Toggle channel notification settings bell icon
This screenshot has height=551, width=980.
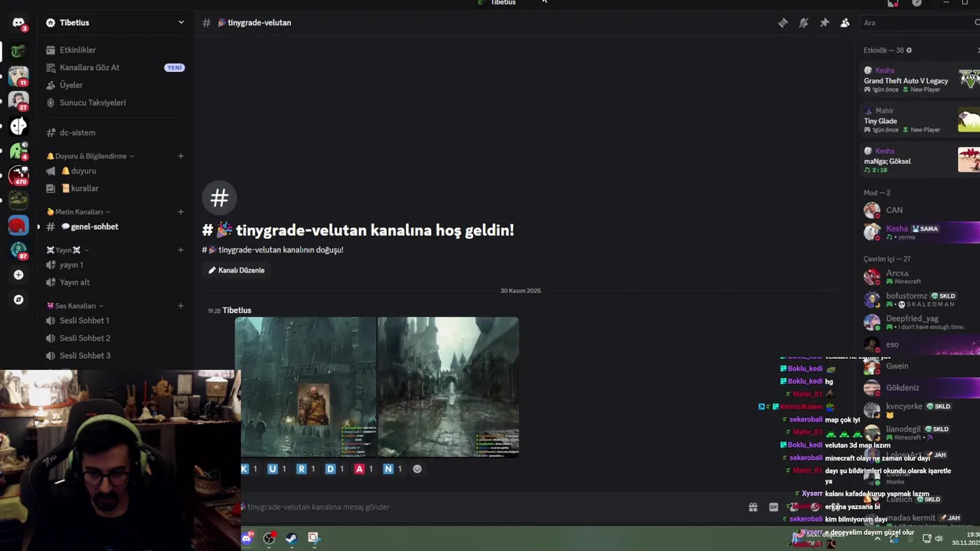pyautogui.click(x=803, y=23)
